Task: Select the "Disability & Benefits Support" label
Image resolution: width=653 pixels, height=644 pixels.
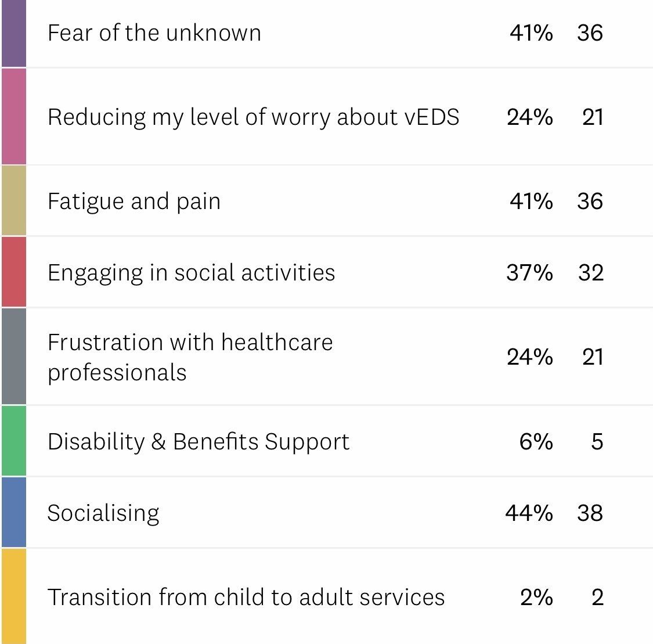Action: [x=199, y=441]
